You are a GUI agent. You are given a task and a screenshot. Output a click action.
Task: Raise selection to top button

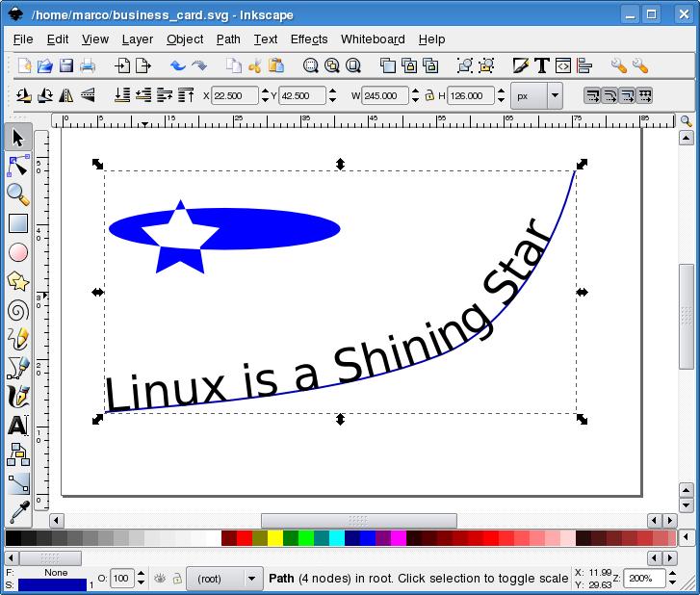tap(186, 95)
